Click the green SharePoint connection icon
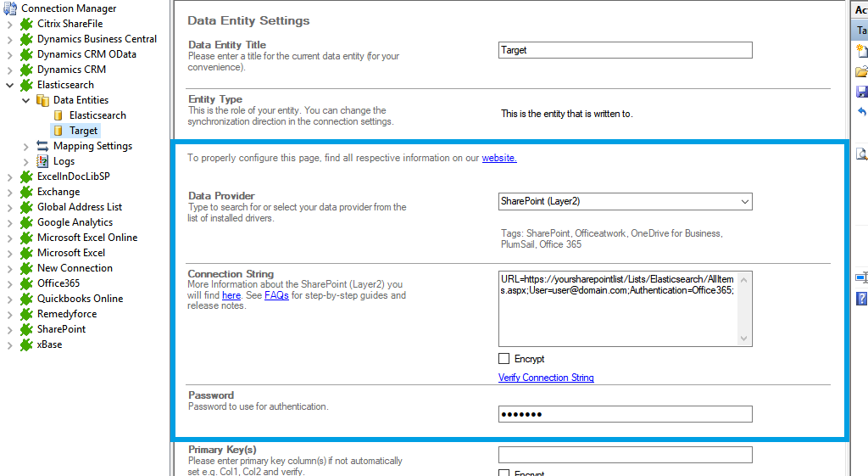This screenshot has width=868, height=476. [26, 329]
